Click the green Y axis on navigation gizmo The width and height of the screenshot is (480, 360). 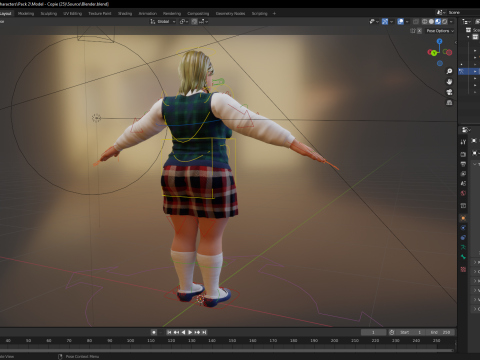click(x=434, y=53)
